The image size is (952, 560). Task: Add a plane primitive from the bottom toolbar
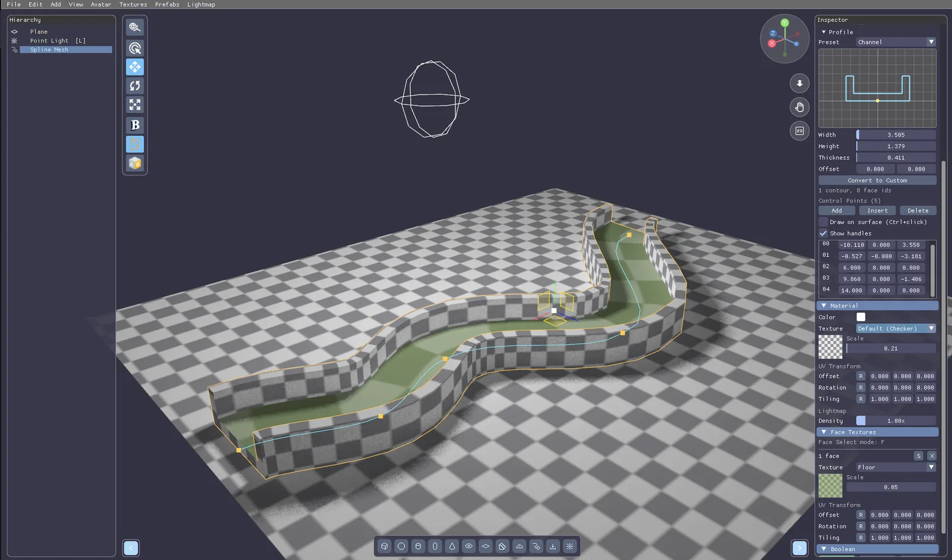486,546
